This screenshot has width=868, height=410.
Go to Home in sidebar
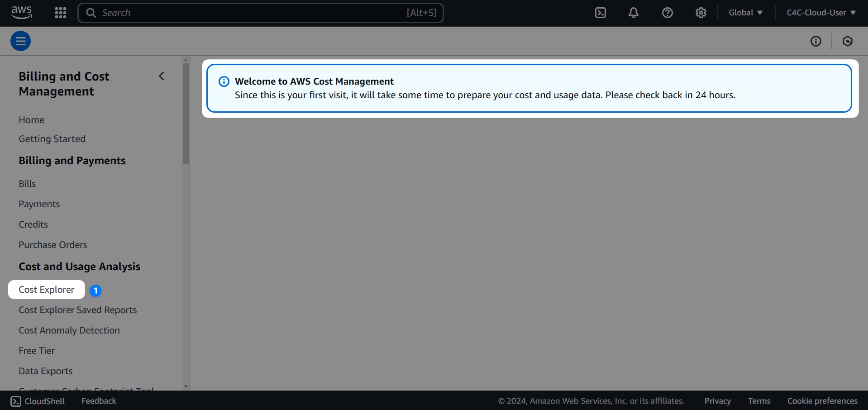32,120
